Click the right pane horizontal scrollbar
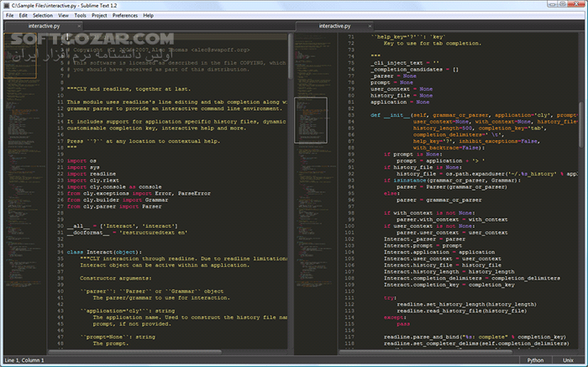The height and width of the screenshot is (367, 588). click(425, 352)
